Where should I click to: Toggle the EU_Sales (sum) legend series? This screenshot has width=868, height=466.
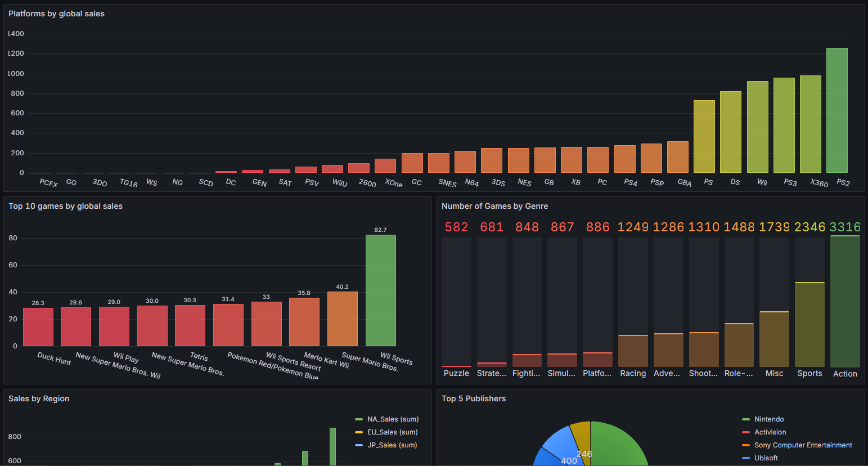point(392,432)
